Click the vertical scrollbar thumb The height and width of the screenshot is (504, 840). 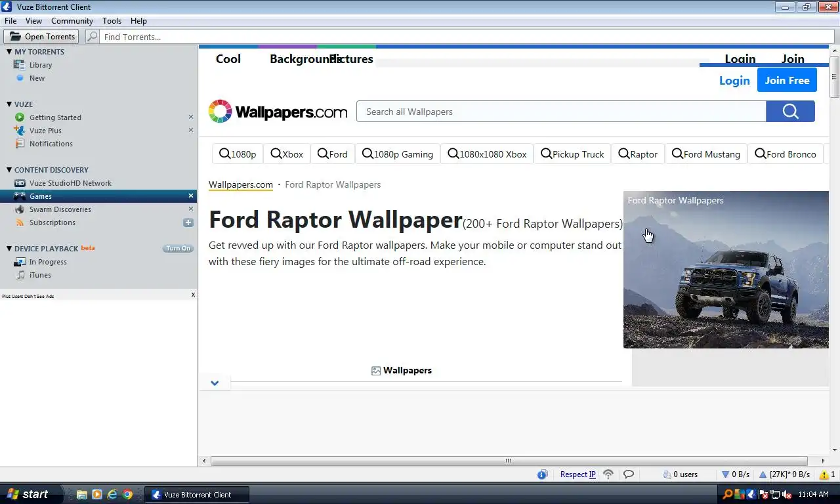(835, 77)
